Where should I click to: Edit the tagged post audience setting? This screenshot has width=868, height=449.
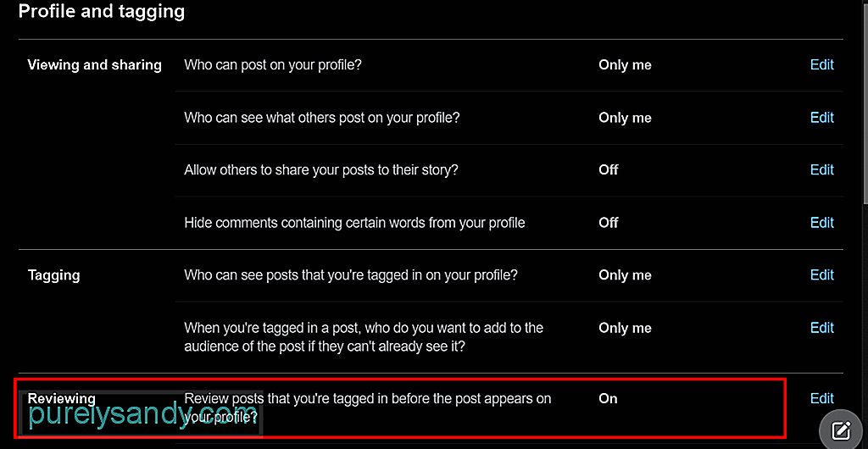pyautogui.click(x=822, y=328)
